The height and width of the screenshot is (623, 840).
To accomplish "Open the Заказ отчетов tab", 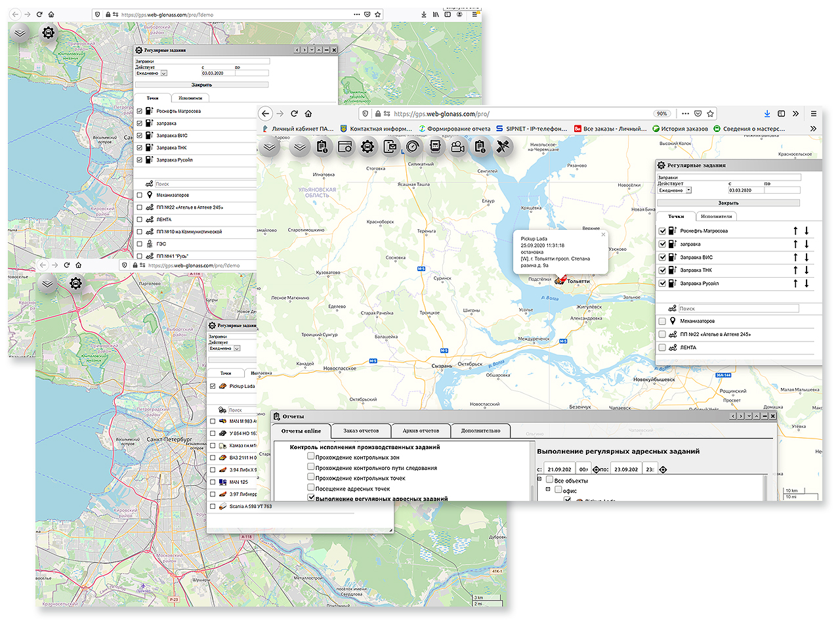I will pos(361,431).
